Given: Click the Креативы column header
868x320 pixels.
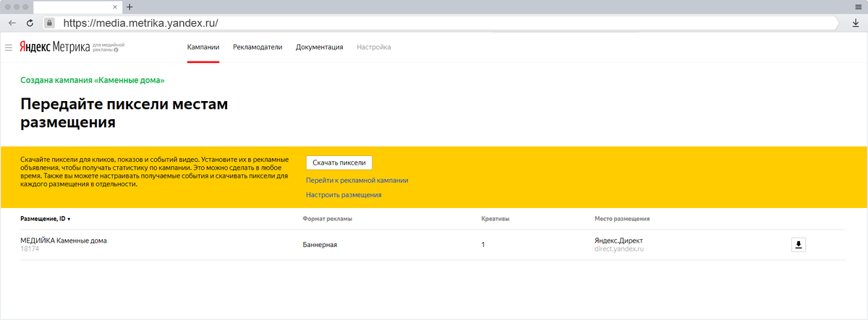Looking at the screenshot, I should (x=495, y=218).
